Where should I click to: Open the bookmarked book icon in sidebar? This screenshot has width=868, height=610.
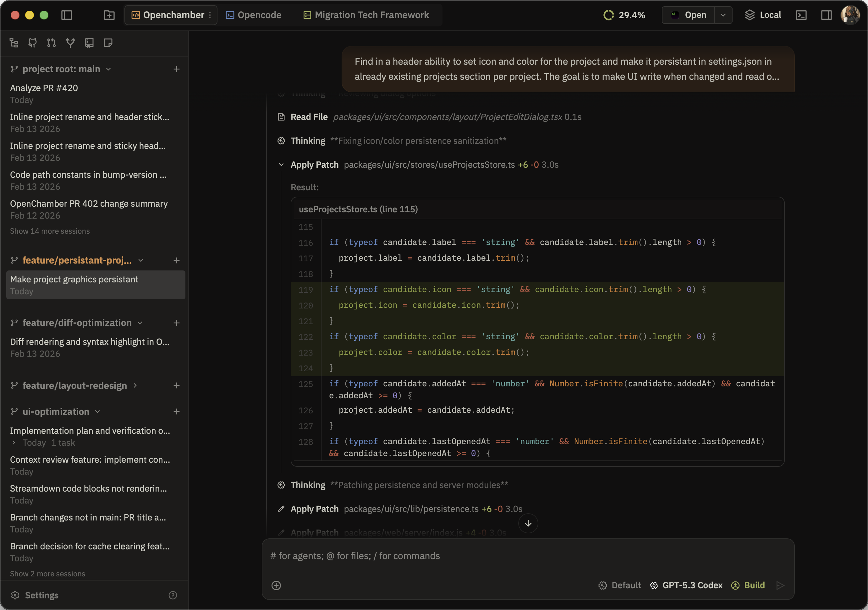pyautogui.click(x=89, y=43)
